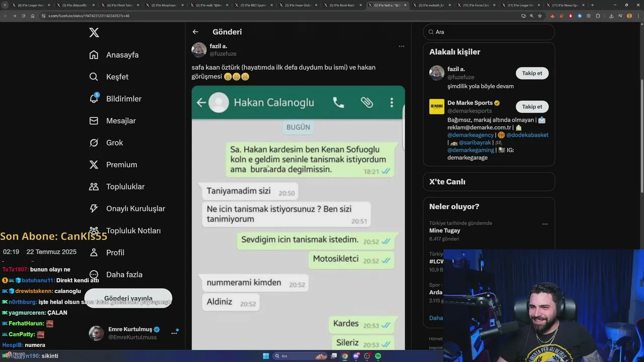Open @demarkeagency link
This screenshot has height=362, width=644.
(470, 135)
